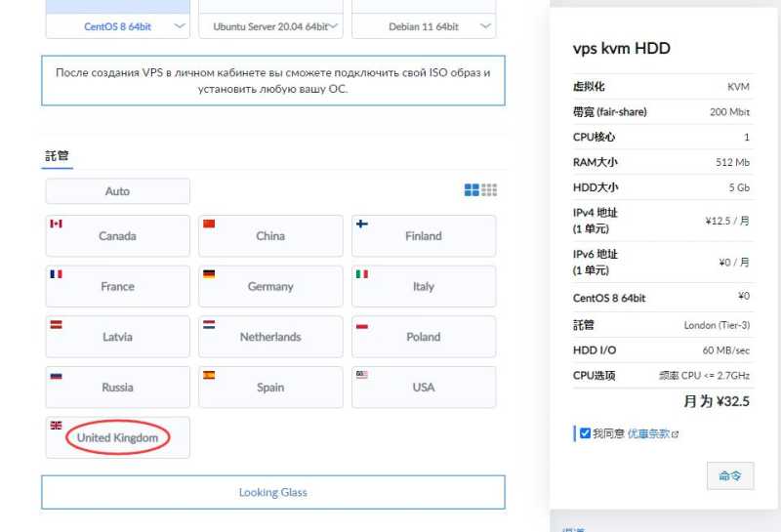Open the terms link next to checkbox
This screenshot has height=532, width=781.
[648, 433]
